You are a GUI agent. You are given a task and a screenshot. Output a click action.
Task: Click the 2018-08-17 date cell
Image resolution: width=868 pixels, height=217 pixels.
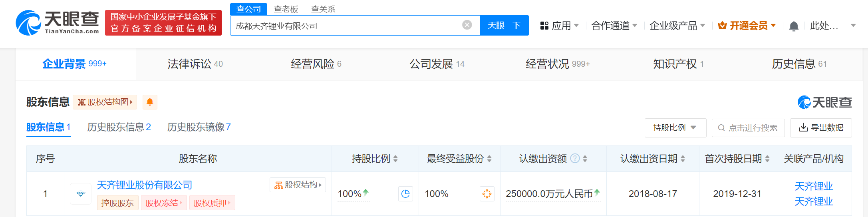tap(653, 194)
